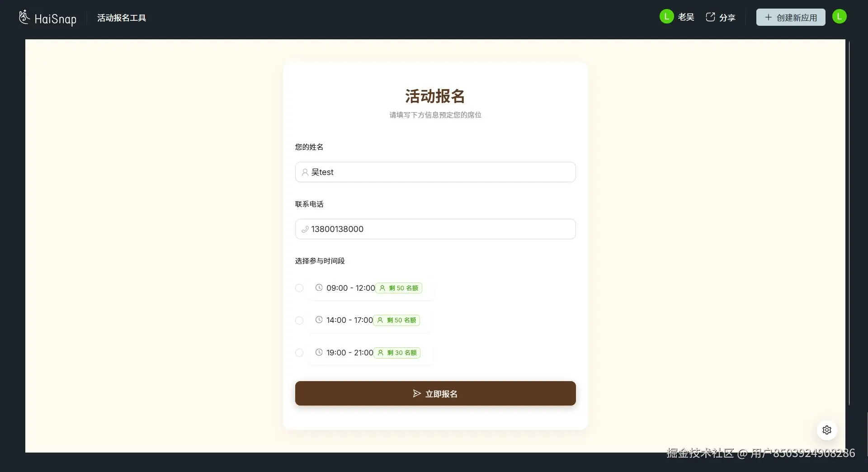This screenshot has width=868, height=472.
Task: Click the paper plane icon on submit button
Action: point(417,394)
